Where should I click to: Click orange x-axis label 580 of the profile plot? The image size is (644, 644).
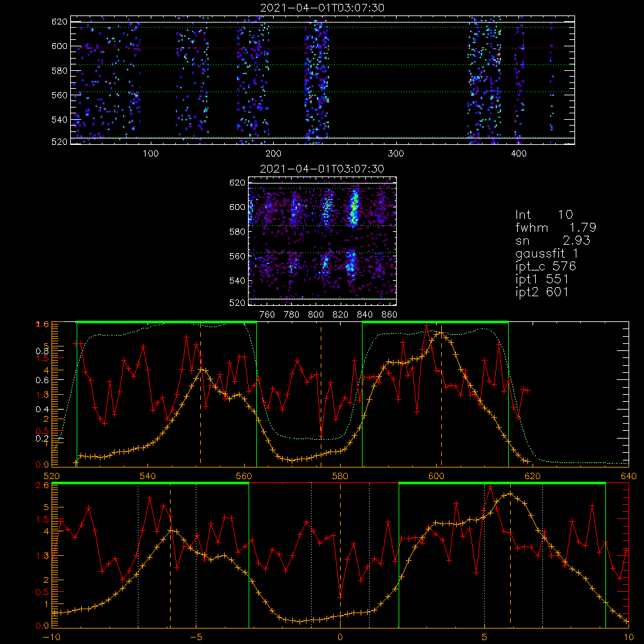click(x=340, y=476)
